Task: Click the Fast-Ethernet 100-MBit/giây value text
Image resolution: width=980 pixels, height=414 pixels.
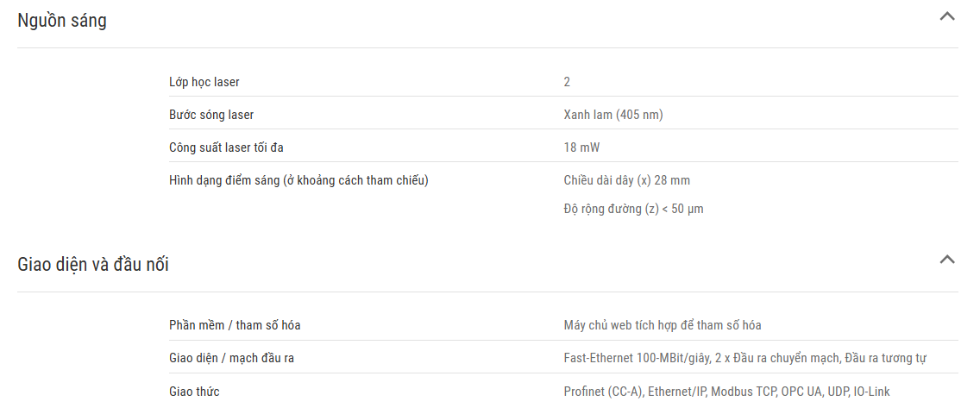Action: coord(745,359)
